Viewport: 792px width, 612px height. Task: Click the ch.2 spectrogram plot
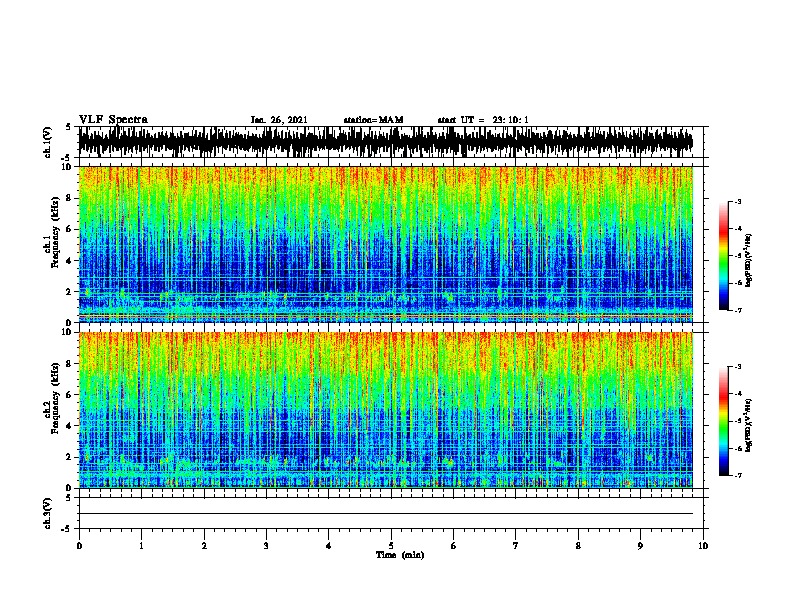[386, 410]
